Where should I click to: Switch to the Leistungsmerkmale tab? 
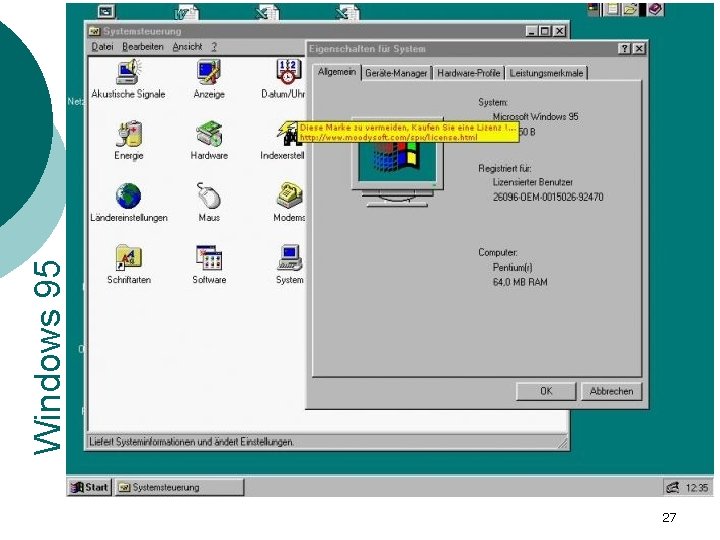tap(546, 73)
